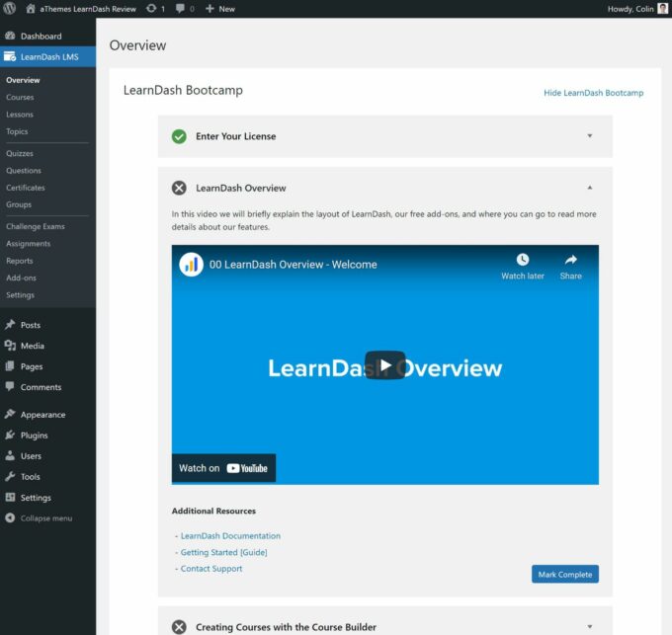Open the Certificates submenu item
672x635 pixels.
point(26,188)
